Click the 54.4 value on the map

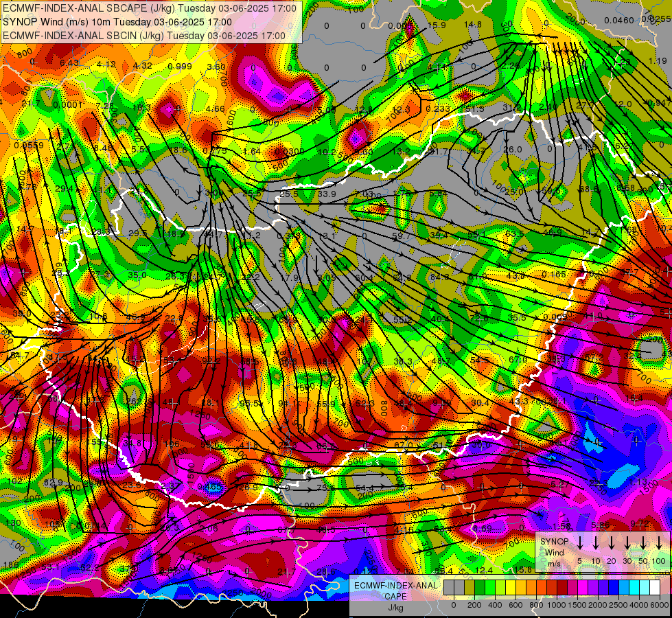[364, 488]
